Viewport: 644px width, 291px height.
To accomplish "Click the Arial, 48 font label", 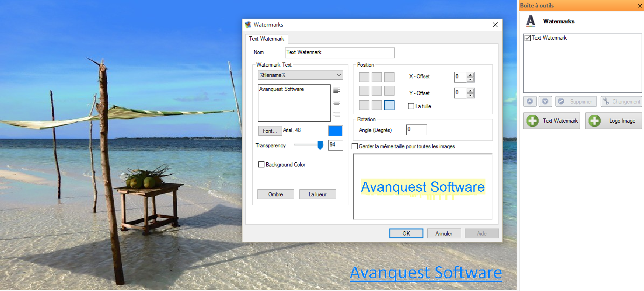I will pos(292,131).
